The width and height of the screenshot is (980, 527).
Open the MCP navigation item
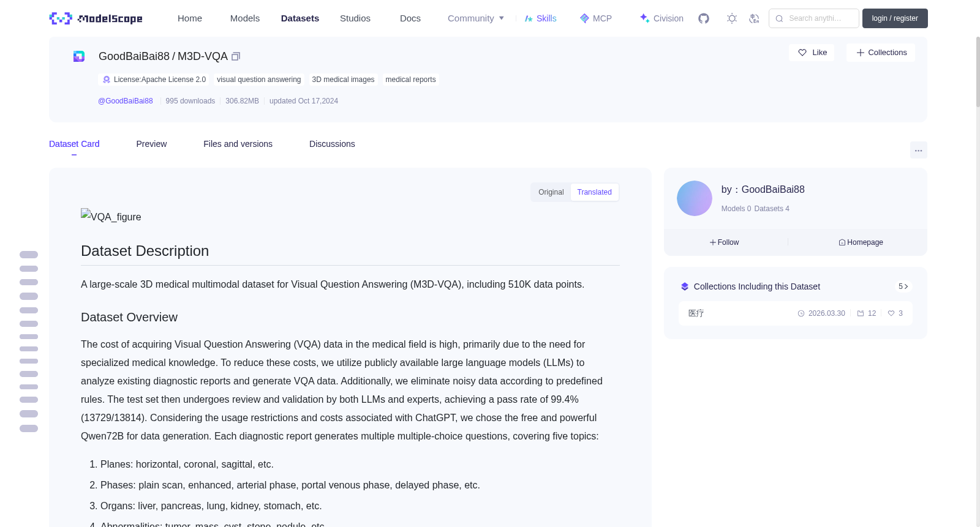596,18
